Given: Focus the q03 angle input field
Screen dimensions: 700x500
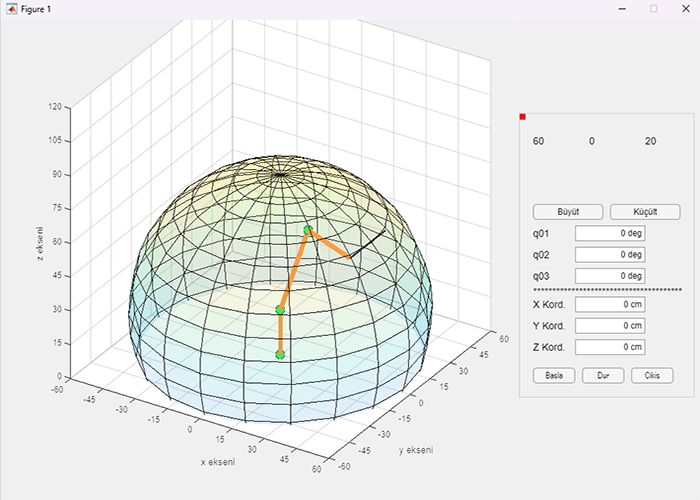Looking at the screenshot, I should click(x=610, y=276).
